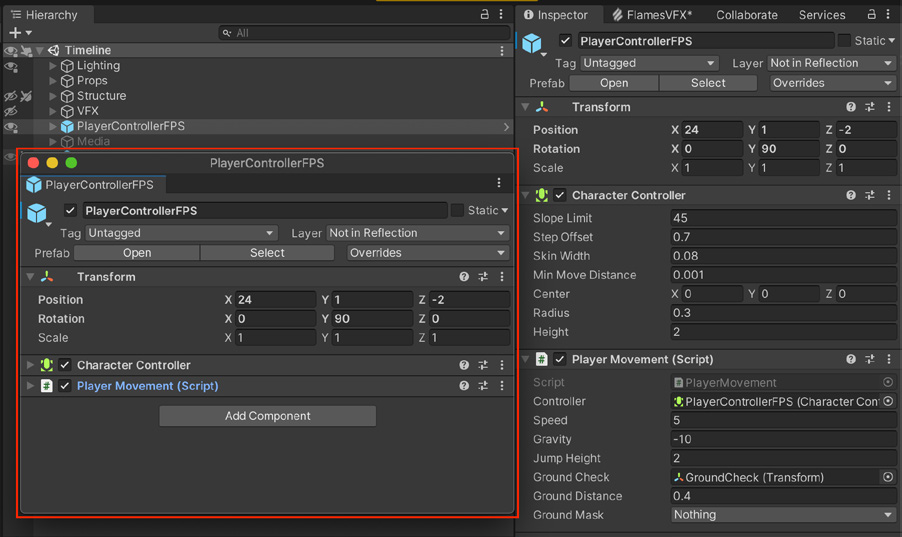Image resolution: width=902 pixels, height=537 pixels.
Task: Click prefab Open button in floating window
Action: (137, 253)
